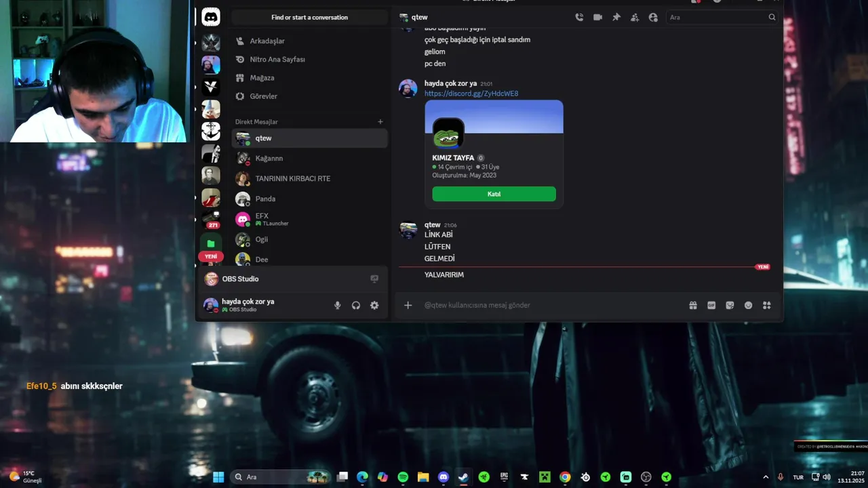
Task: Click the plus attachment button in message bar
Action: (408, 305)
